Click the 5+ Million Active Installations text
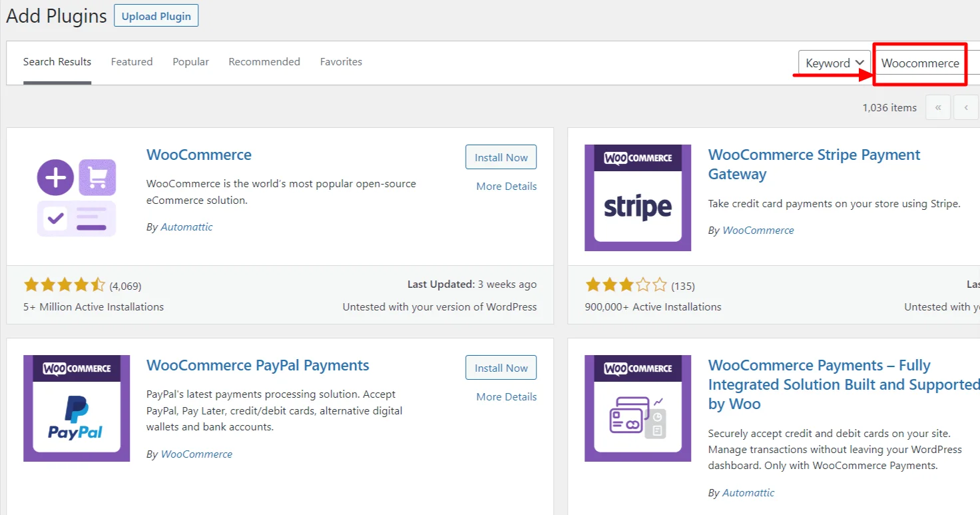Viewport: 980px width, 515px height. (x=93, y=307)
